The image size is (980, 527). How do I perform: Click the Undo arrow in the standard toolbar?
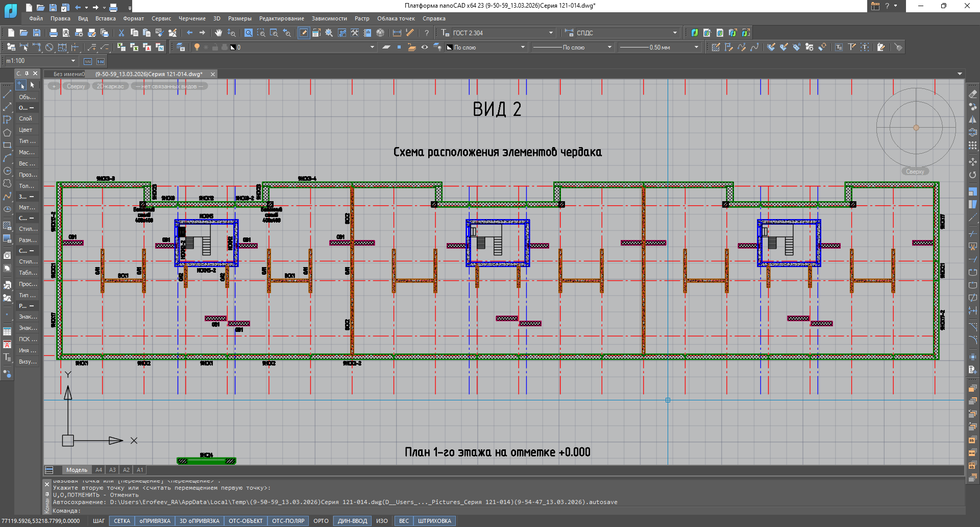click(190, 33)
